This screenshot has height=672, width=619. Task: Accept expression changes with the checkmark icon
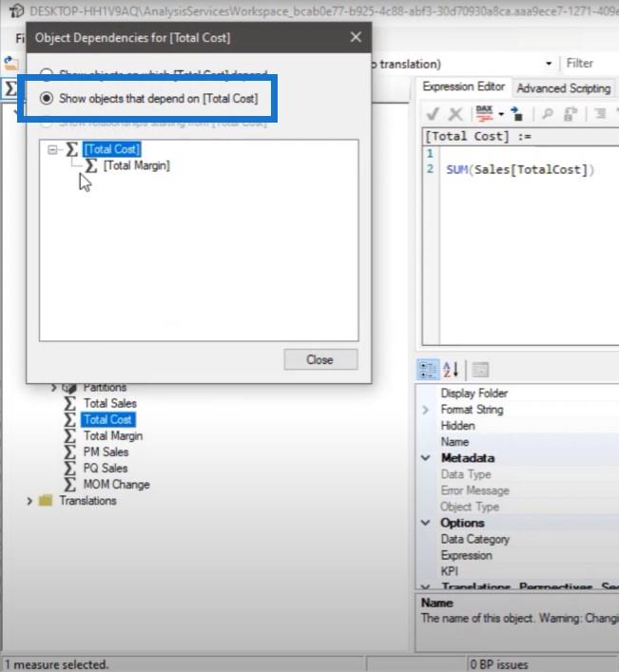[432, 113]
